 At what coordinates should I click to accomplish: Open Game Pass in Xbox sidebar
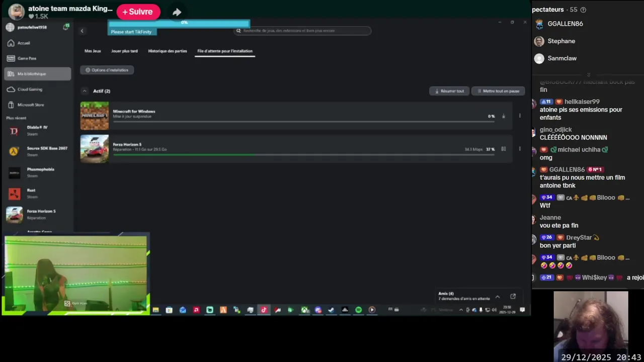(37, 58)
